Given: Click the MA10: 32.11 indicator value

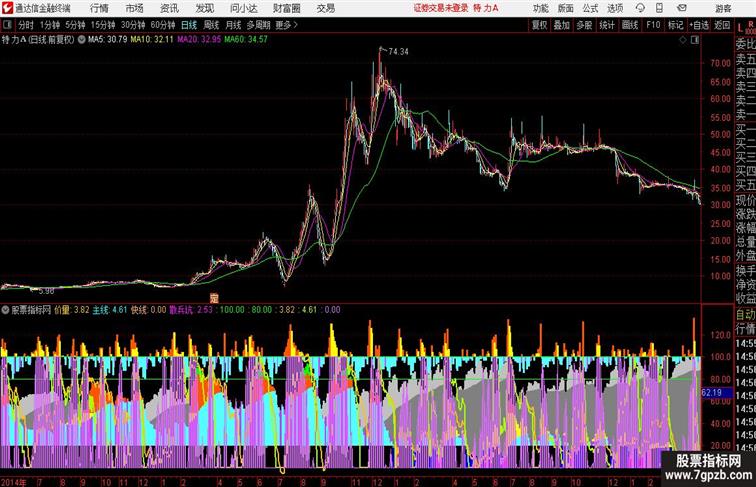Looking at the screenshot, I should click(152, 40).
